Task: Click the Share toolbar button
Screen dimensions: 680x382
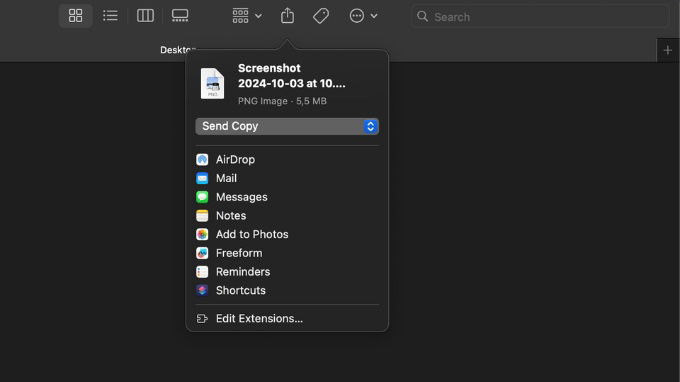Action: (287, 16)
